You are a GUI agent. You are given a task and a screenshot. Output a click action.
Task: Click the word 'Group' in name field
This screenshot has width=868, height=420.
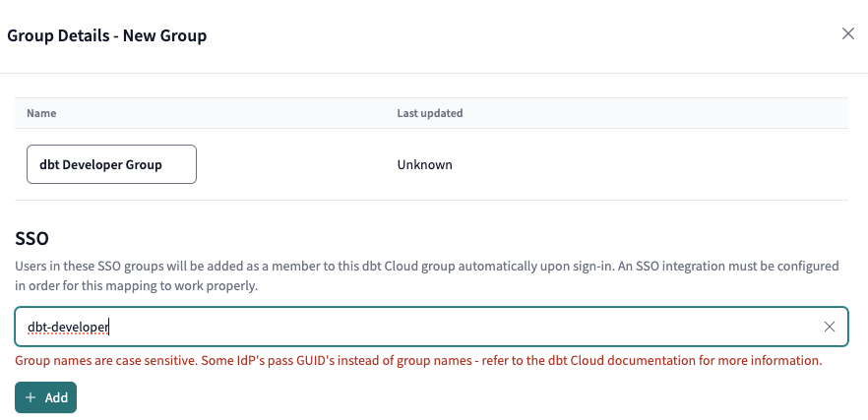coord(144,164)
